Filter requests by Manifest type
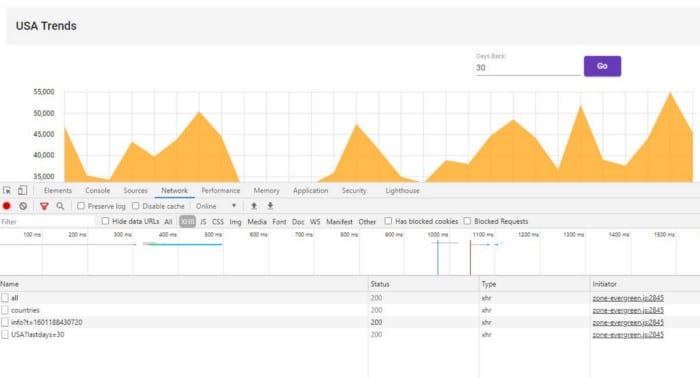The width and height of the screenshot is (700, 378). [339, 221]
